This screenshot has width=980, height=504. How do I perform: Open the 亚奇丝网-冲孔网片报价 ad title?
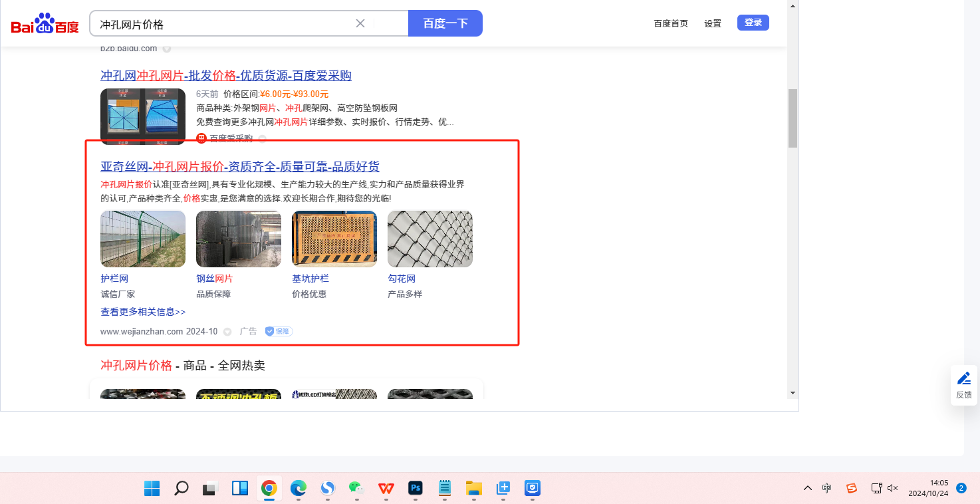(240, 166)
